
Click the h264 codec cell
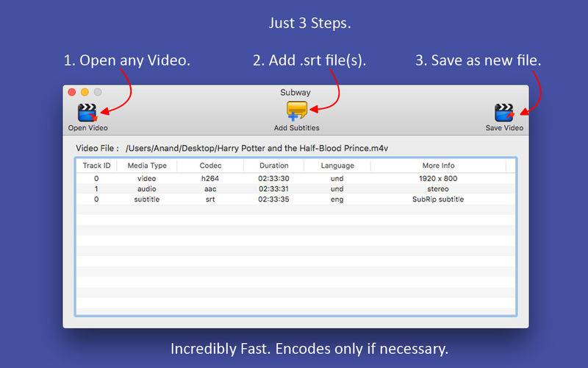tap(210, 178)
